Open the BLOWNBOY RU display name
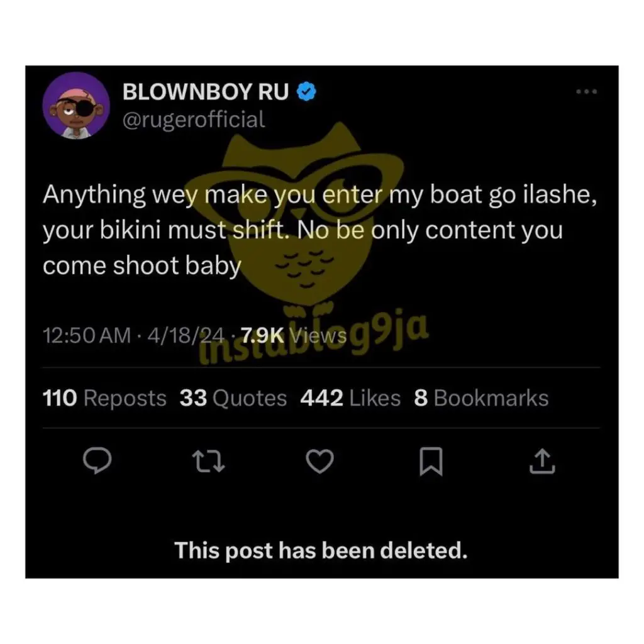644x644 pixels. [x=206, y=92]
